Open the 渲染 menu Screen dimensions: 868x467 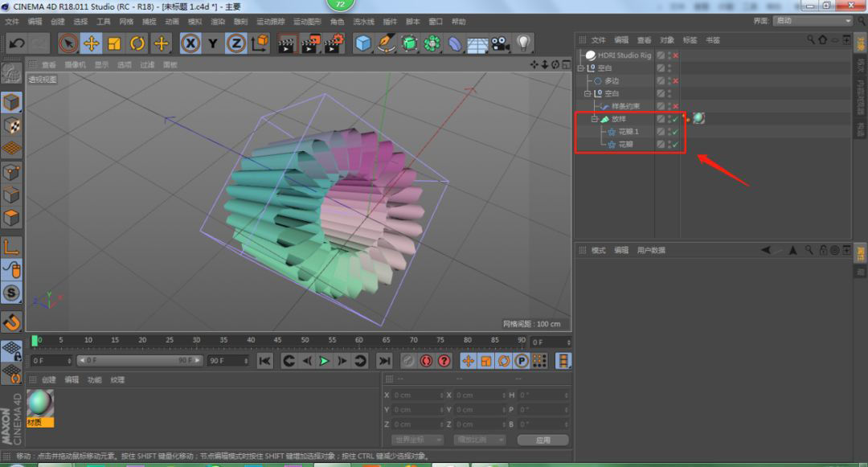click(x=218, y=22)
